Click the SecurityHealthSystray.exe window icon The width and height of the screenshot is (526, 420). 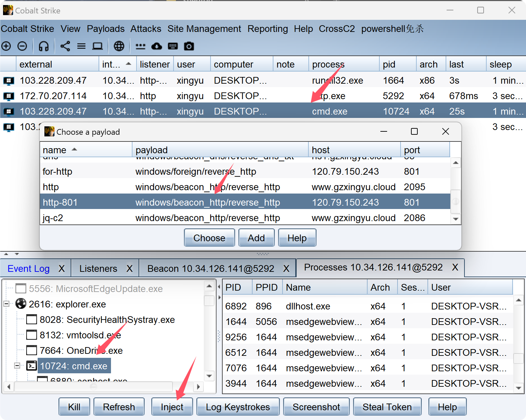(x=32, y=319)
